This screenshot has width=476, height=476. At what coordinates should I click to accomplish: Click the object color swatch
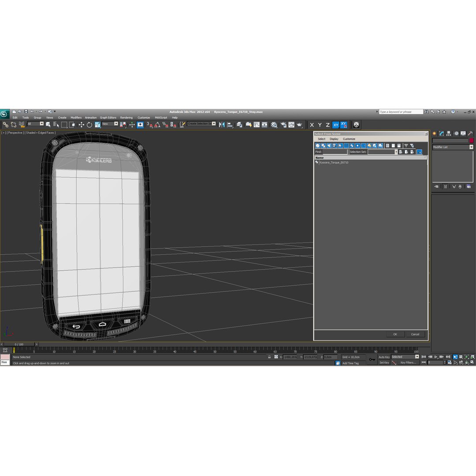pyautogui.click(x=471, y=140)
